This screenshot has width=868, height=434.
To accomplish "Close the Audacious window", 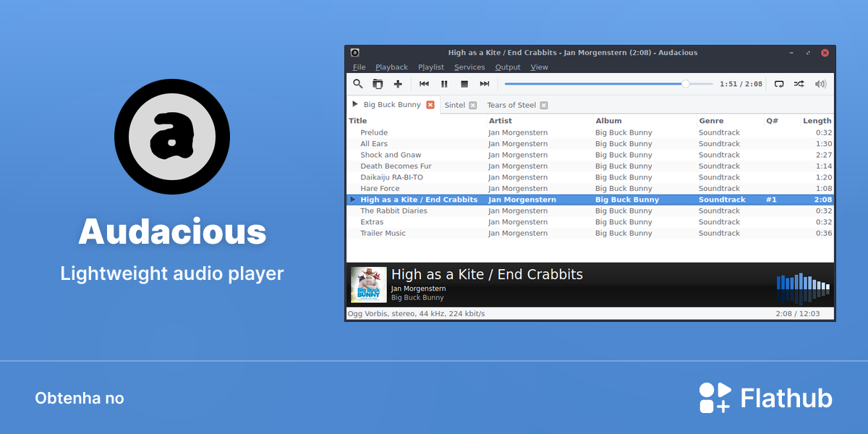I will tap(825, 53).
